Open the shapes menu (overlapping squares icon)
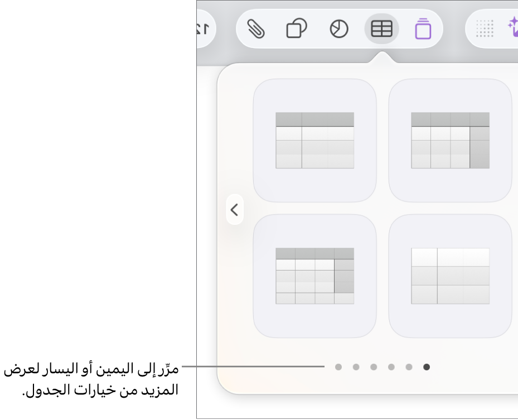This screenshot has height=420, width=518. [x=297, y=29]
